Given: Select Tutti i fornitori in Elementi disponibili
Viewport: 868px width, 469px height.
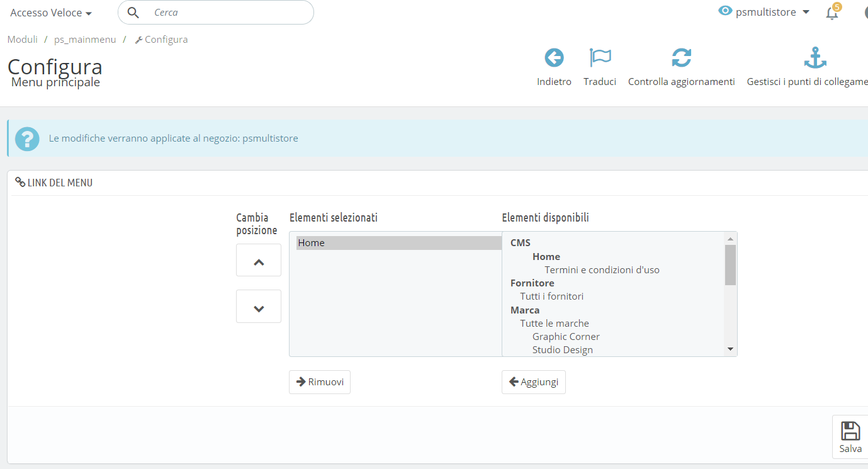Looking at the screenshot, I should 552,296.
